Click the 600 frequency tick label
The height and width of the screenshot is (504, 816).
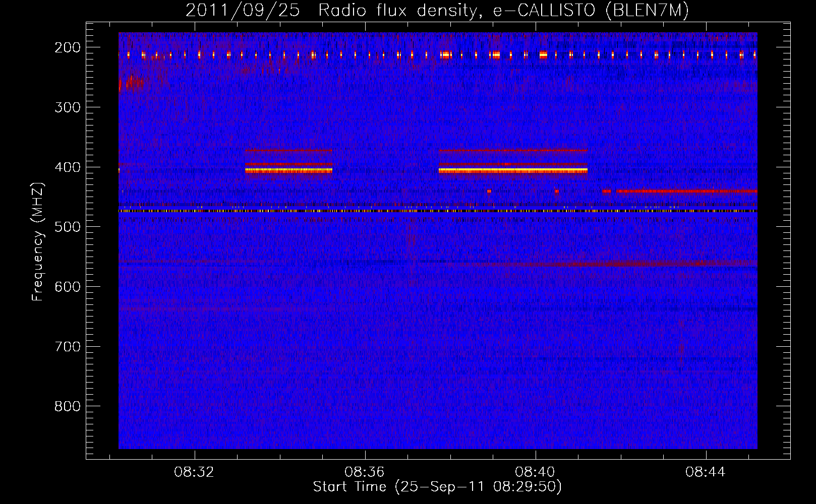coord(67,287)
